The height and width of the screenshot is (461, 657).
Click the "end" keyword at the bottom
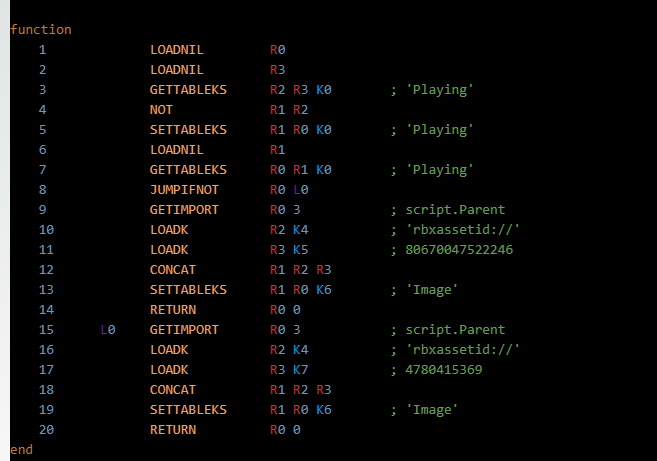pyautogui.click(x=21, y=449)
